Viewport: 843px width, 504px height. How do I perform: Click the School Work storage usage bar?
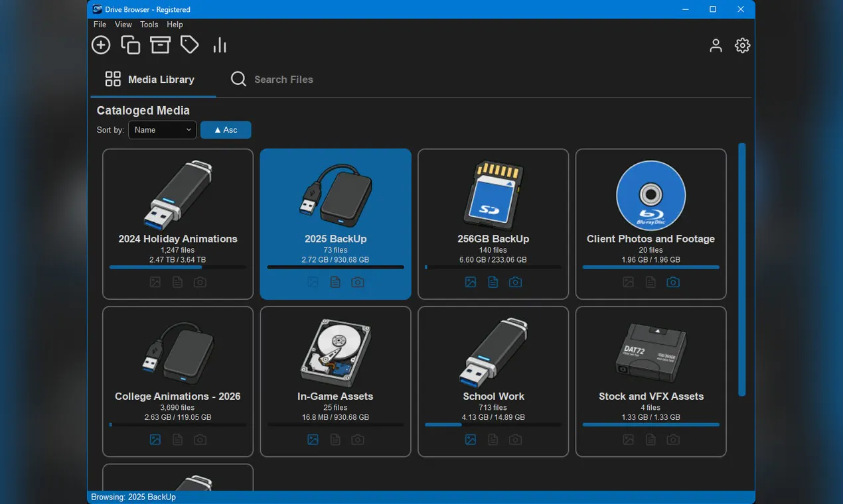(493, 424)
